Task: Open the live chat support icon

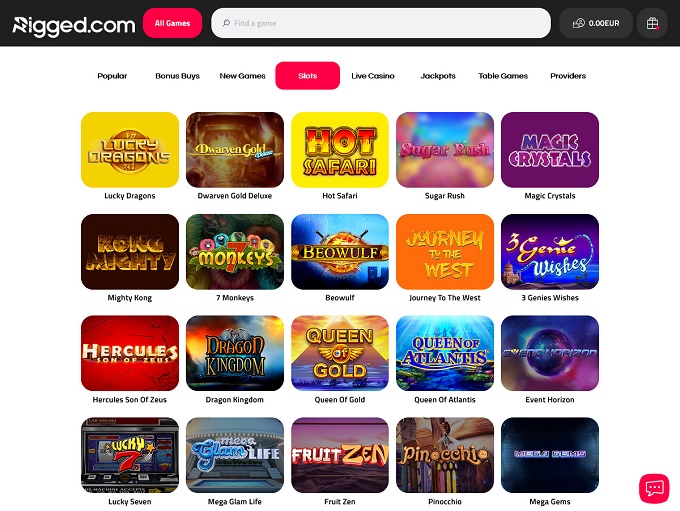Action: (x=654, y=488)
